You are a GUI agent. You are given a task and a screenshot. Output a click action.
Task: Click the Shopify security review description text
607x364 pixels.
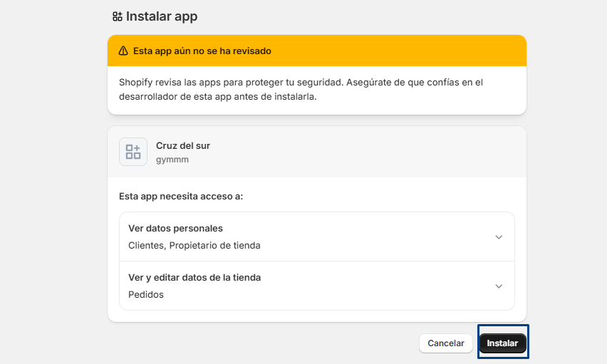(301, 90)
